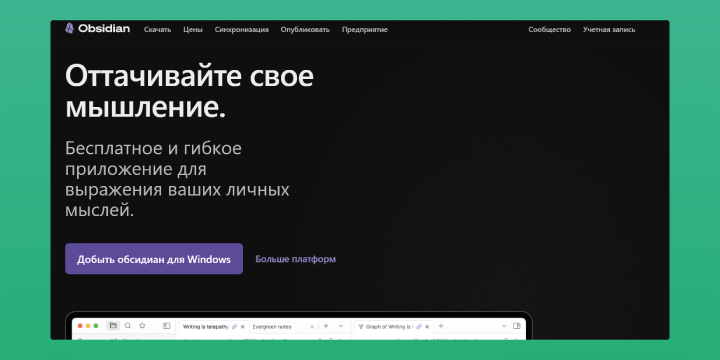The image size is (720, 360).
Task: Open bookmarks via the star icon
Action: [142, 326]
